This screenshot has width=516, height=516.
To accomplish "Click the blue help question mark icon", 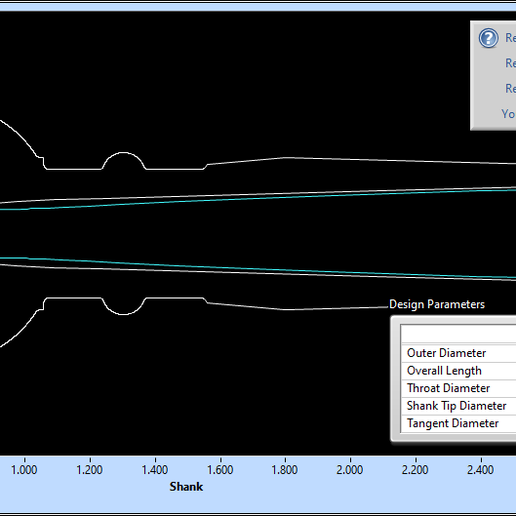I will 488,38.
